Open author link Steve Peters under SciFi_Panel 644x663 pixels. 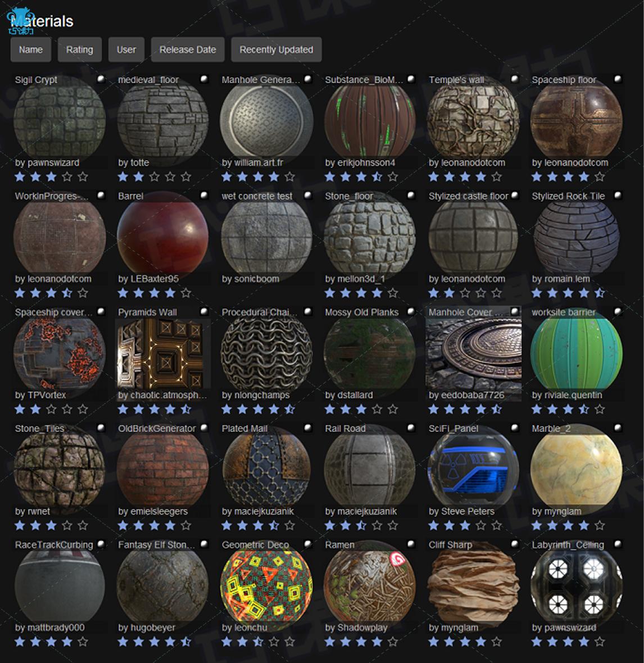467,511
